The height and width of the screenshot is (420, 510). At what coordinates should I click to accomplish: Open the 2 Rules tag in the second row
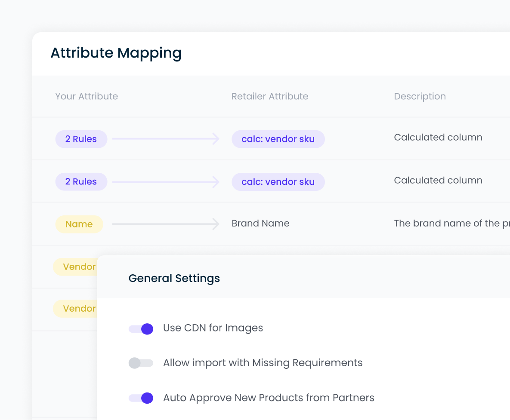pos(81,182)
